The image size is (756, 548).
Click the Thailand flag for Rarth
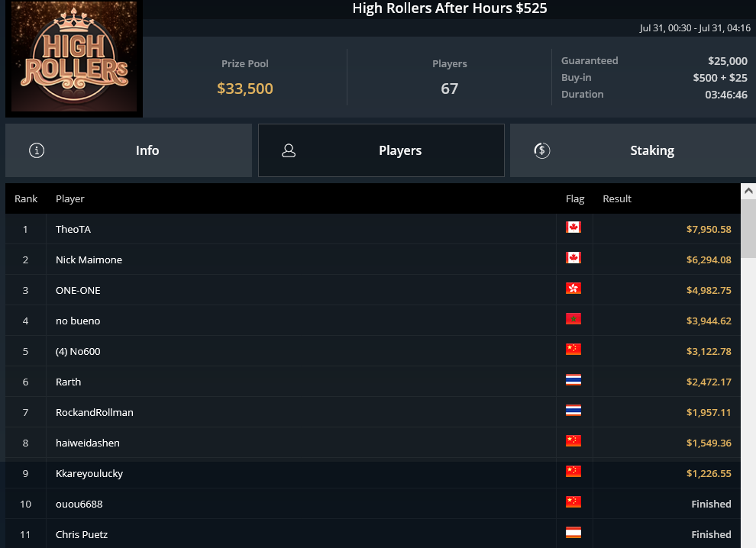(573, 380)
